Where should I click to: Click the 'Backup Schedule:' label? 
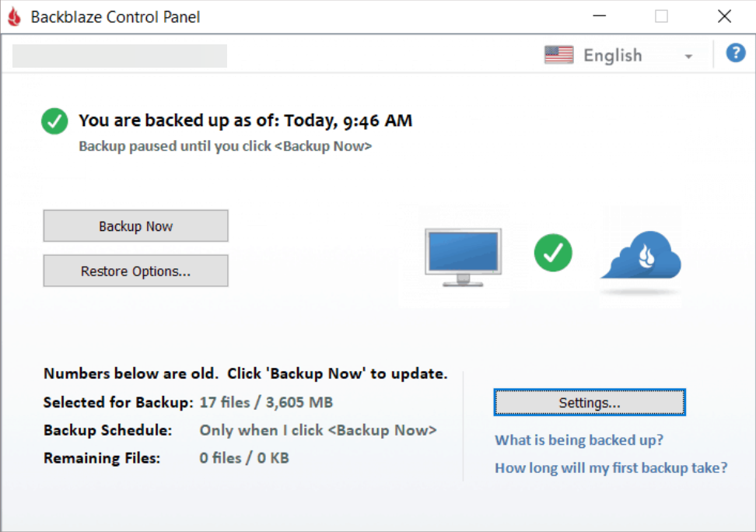(x=108, y=430)
